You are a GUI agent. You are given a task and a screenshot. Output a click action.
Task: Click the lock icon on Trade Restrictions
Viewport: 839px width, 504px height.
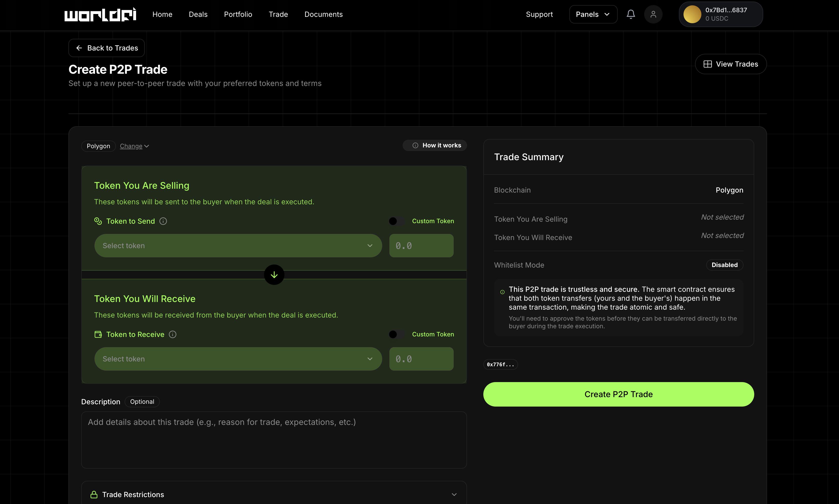[94, 495]
